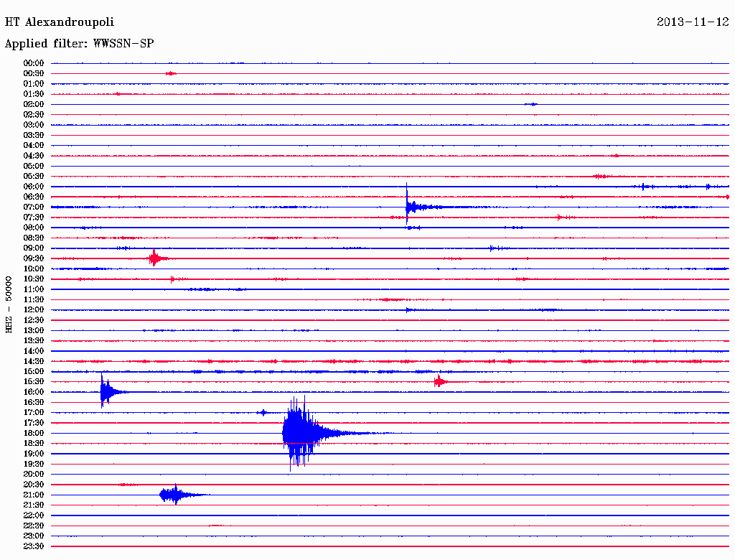Select the 20:30 time label

(x=34, y=485)
